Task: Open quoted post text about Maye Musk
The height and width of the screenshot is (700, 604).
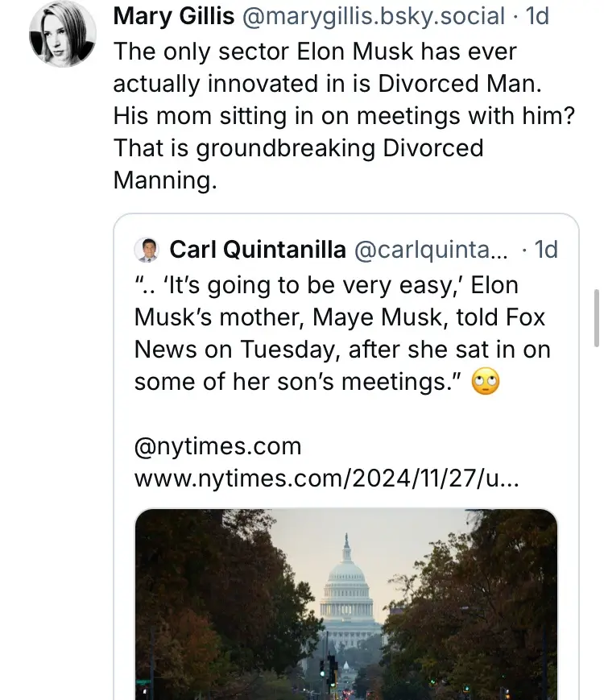Action: click(x=342, y=333)
